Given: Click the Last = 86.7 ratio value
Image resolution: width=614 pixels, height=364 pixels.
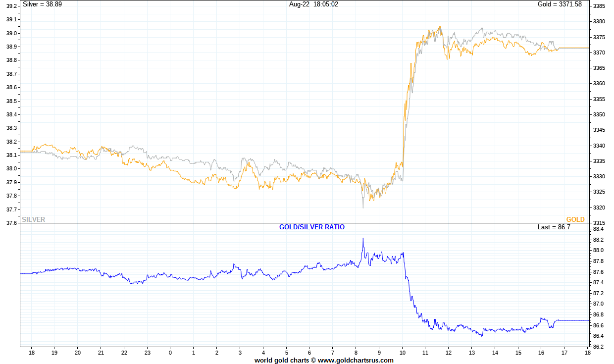Looking at the screenshot, I should click(x=554, y=227).
